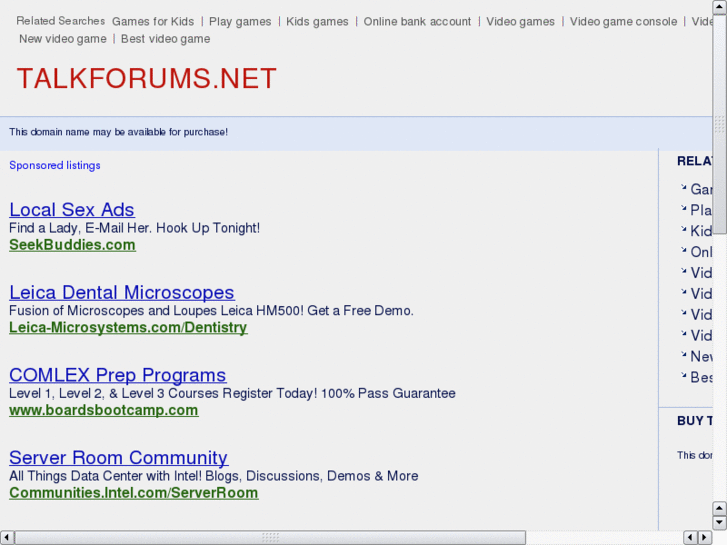The height and width of the screenshot is (545, 727).
Task: Click vertical scrollbar up arrow at top
Action: (720, 7)
